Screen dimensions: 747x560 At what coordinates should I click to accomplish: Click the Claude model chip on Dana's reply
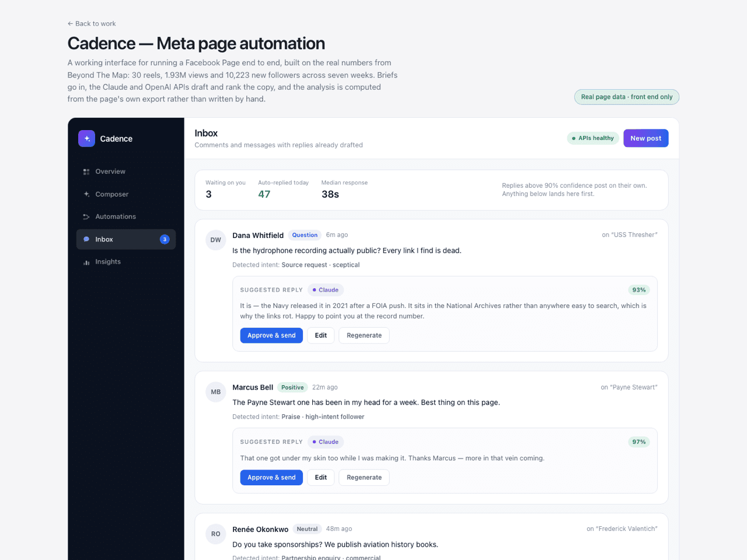(x=326, y=290)
